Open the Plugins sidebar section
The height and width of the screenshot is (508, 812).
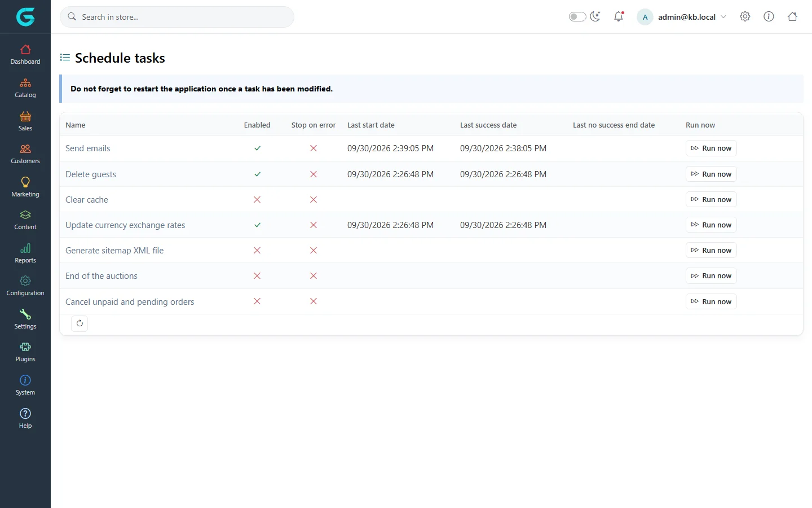25,352
